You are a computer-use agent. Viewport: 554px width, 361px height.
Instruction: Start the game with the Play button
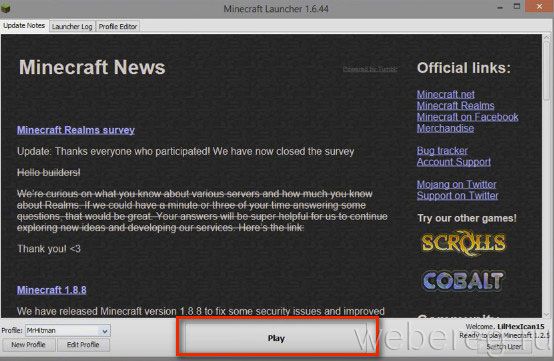tap(276, 338)
